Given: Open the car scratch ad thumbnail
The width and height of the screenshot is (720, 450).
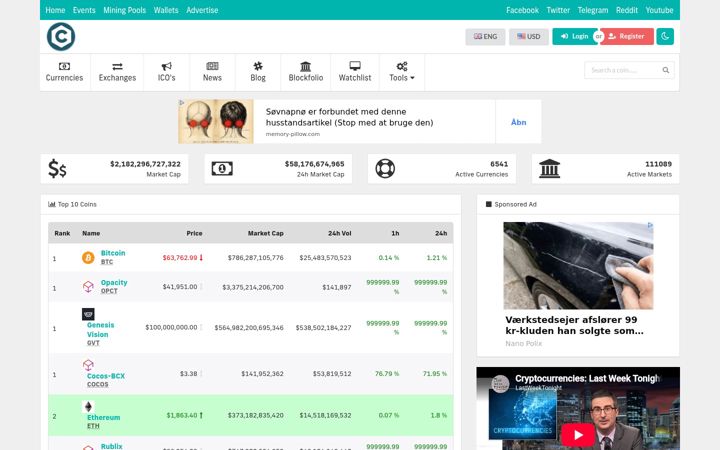Looking at the screenshot, I should [578, 265].
